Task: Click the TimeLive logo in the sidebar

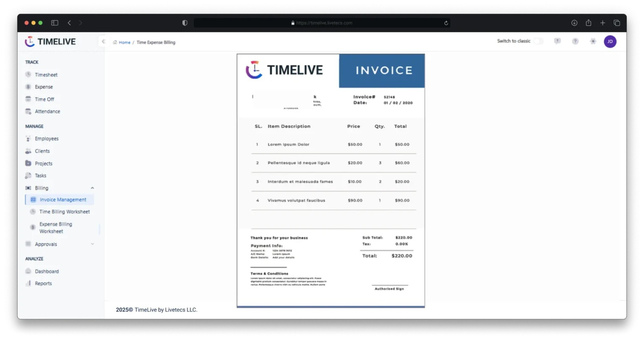Action: pyautogui.click(x=50, y=42)
